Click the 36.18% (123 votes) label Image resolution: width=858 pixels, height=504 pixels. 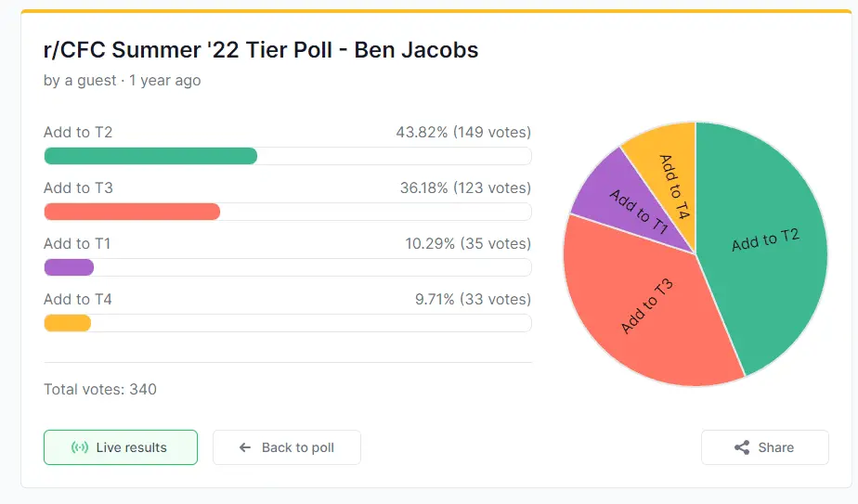(x=465, y=188)
